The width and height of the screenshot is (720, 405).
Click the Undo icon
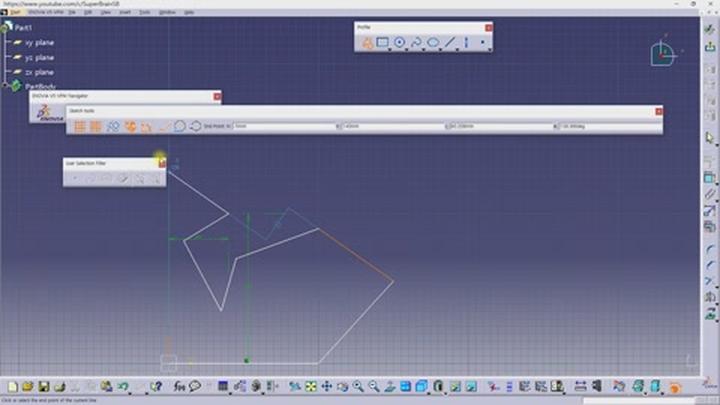122,387
